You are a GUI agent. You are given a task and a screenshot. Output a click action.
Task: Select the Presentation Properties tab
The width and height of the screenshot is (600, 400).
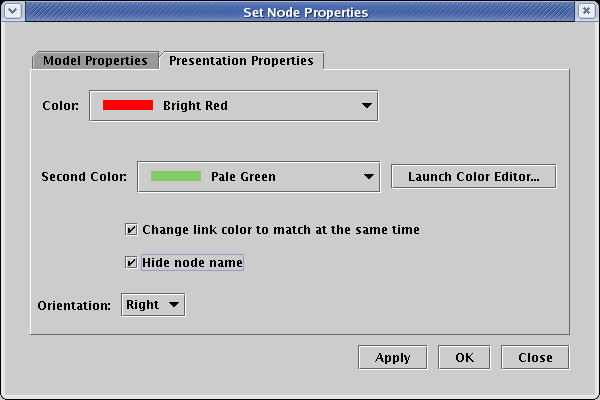pyautogui.click(x=241, y=60)
